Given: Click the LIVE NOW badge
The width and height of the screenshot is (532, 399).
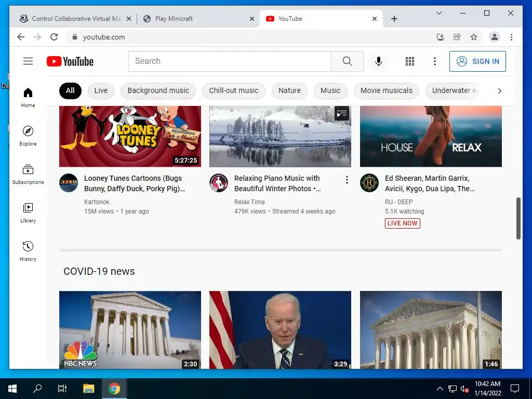Looking at the screenshot, I should [403, 223].
